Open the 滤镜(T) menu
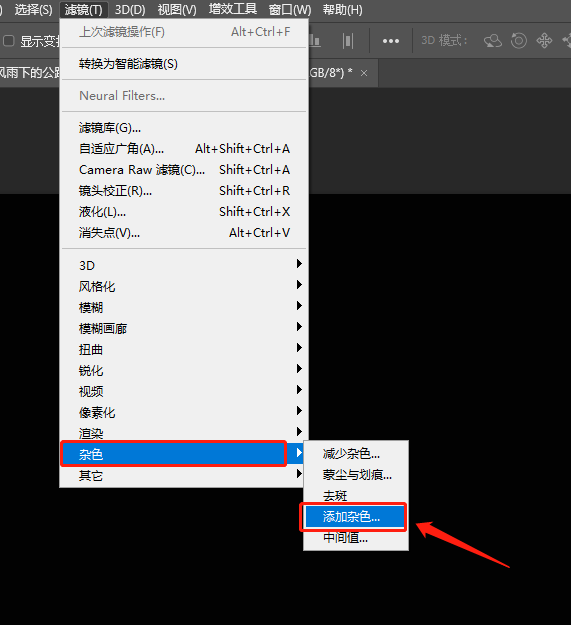This screenshot has height=625, width=571. pos(84,10)
